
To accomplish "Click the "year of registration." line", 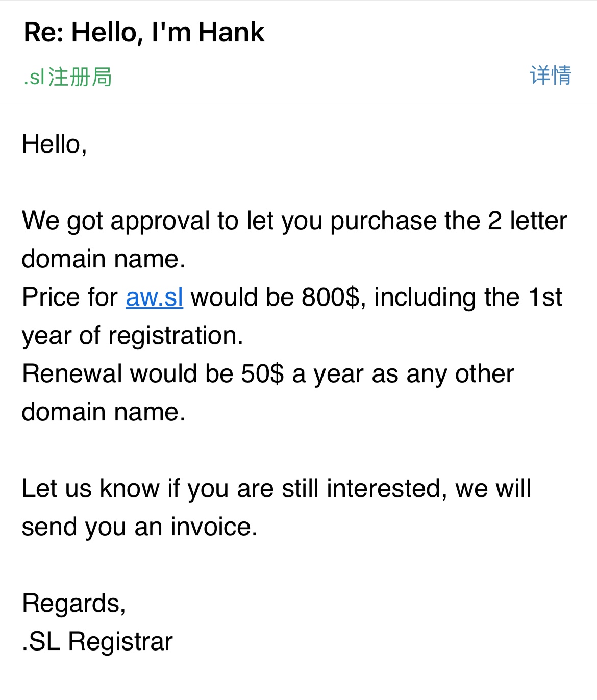I will (x=132, y=336).
